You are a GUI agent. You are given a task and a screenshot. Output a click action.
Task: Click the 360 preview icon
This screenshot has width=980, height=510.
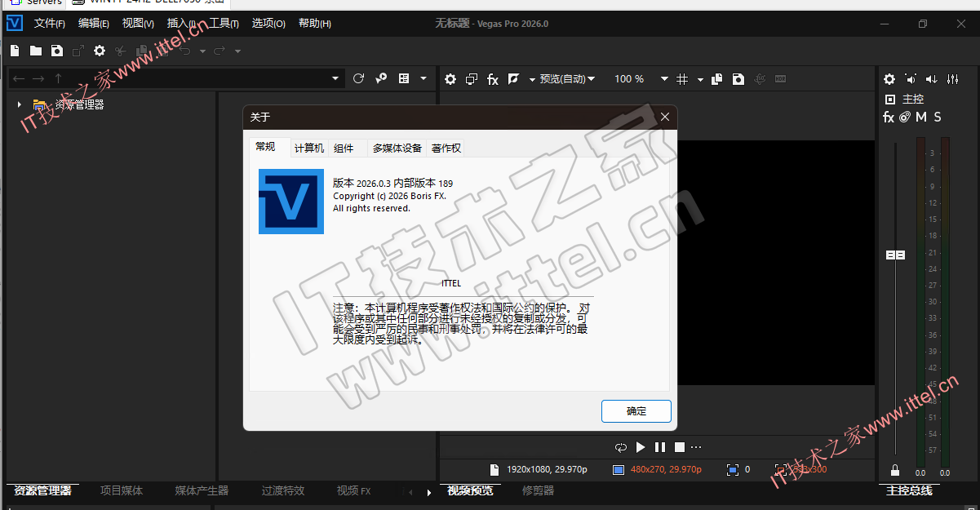tap(760, 79)
